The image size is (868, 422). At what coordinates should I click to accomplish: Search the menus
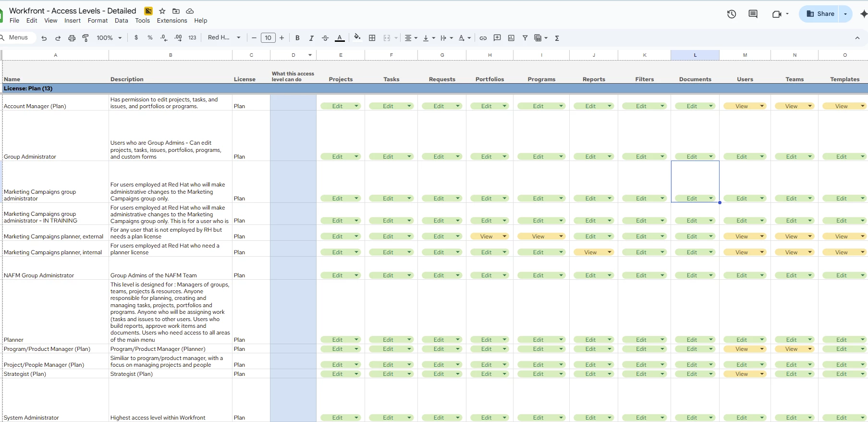tap(18, 37)
